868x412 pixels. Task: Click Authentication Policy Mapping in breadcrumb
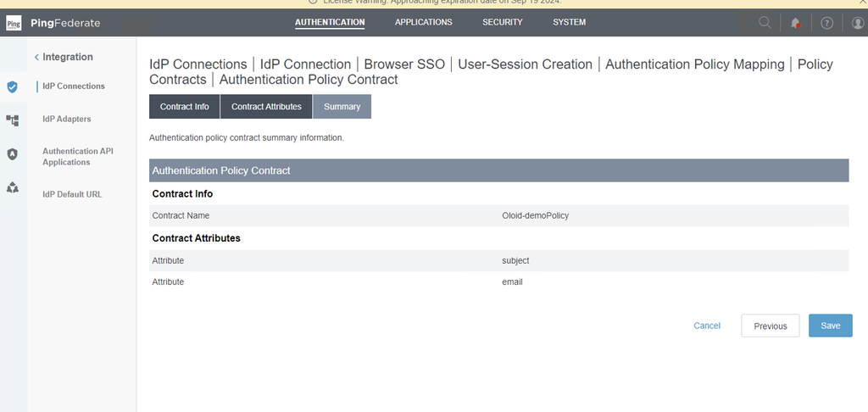tap(695, 64)
